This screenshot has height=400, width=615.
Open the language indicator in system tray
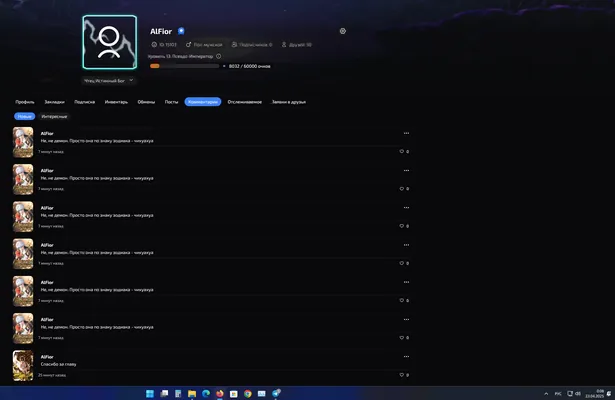[x=558, y=394]
